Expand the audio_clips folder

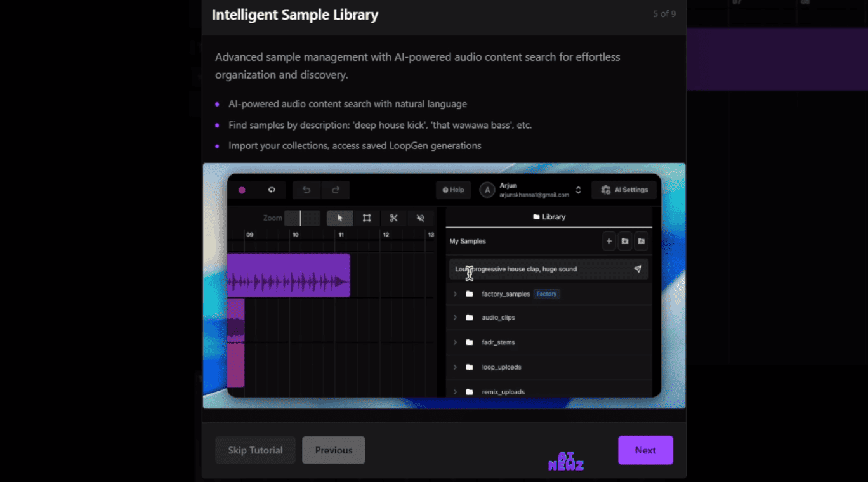pos(456,317)
